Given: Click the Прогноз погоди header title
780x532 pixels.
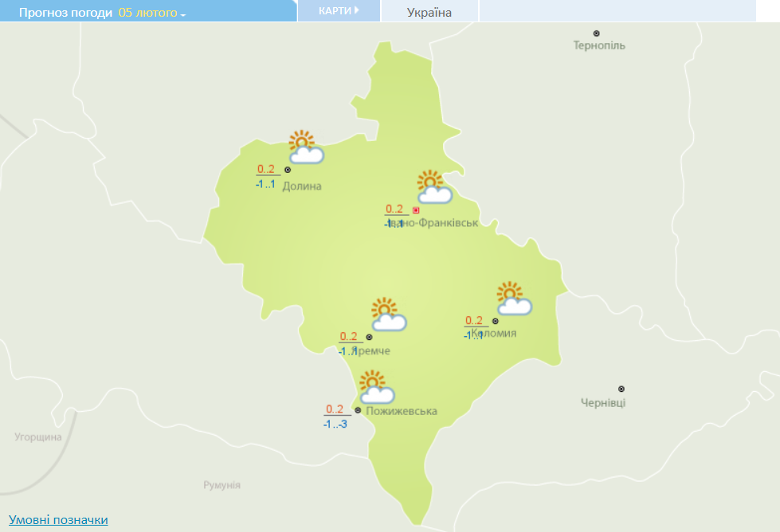Looking at the screenshot, I should click(x=65, y=13).
